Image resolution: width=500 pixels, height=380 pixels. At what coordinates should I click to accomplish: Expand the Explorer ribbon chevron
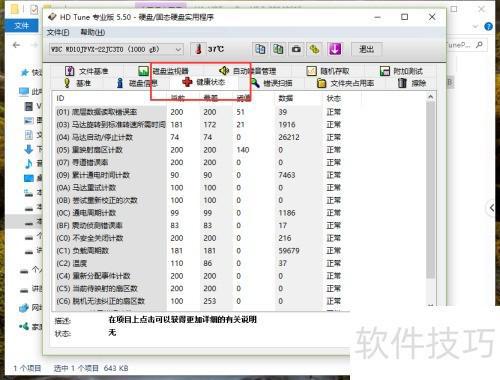(x=475, y=26)
